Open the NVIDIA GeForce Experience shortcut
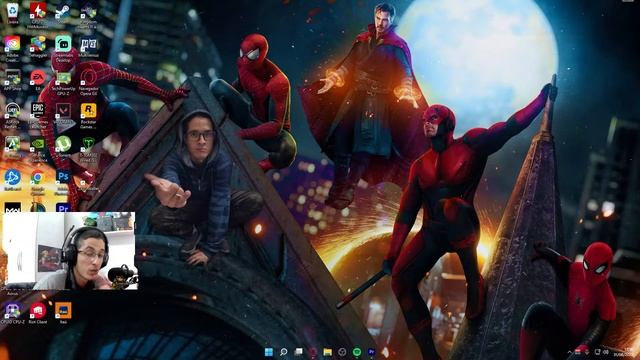This screenshot has width=640, height=360. (x=38, y=149)
